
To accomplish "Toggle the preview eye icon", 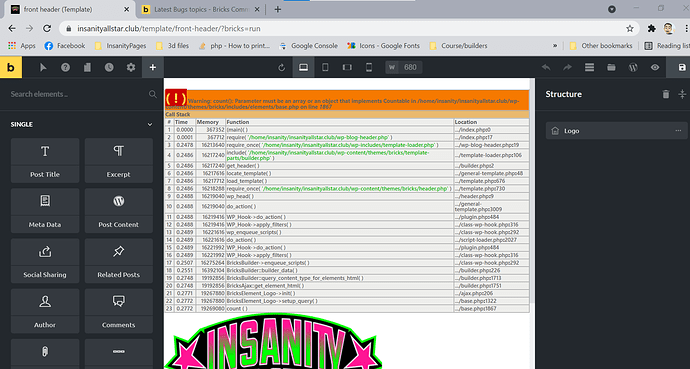I will (655, 67).
